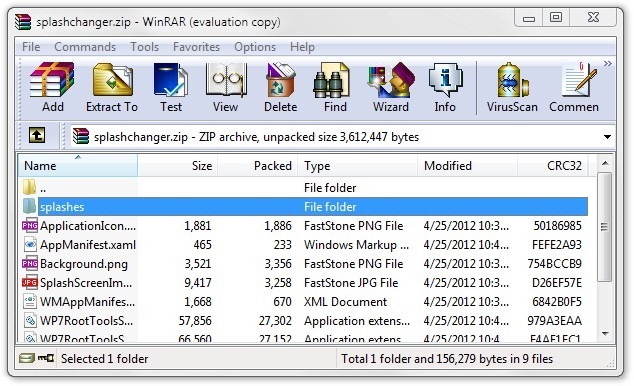The image size is (634, 386).
Task: Open the View file tool
Action: [x=225, y=87]
